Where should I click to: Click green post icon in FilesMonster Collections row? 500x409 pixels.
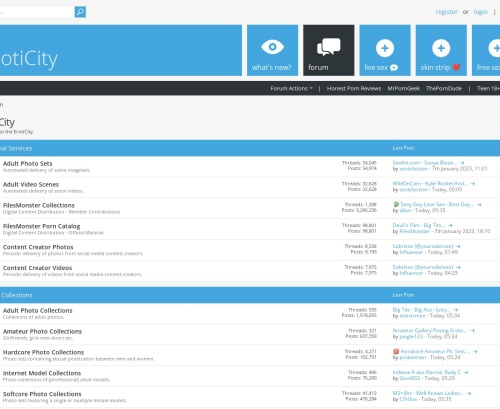396,204
